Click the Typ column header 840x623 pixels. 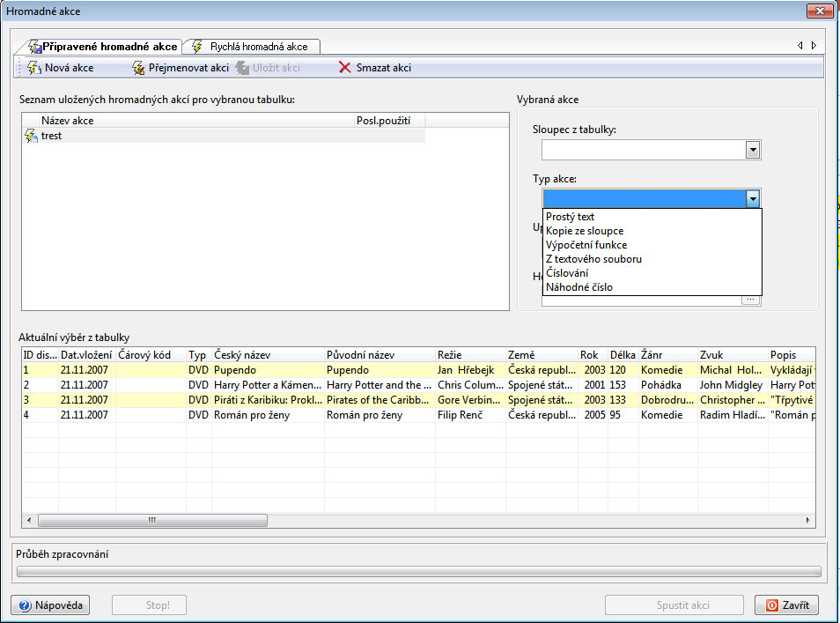199,355
